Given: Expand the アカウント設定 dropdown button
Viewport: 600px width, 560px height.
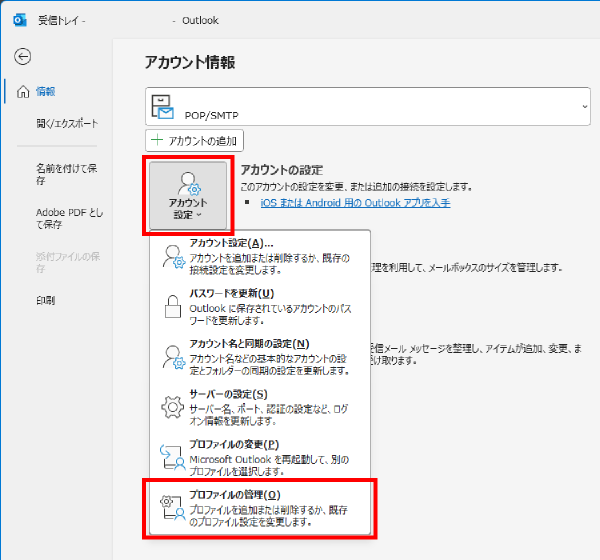Looking at the screenshot, I should pyautogui.click(x=188, y=196).
